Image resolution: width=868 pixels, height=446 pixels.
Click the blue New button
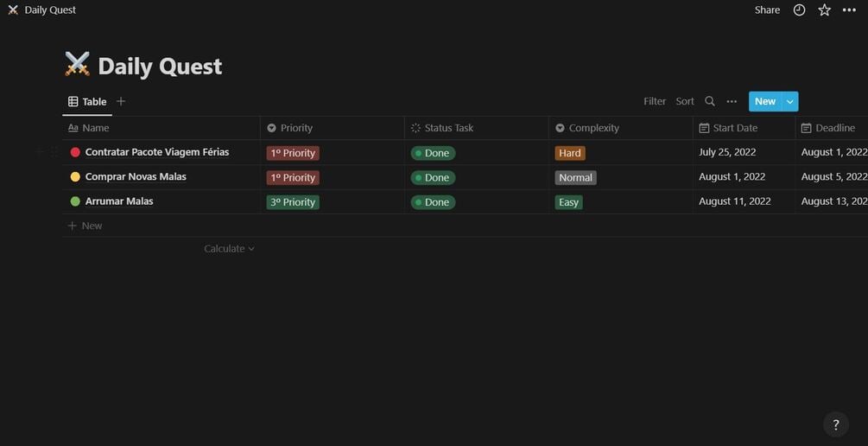[764, 101]
